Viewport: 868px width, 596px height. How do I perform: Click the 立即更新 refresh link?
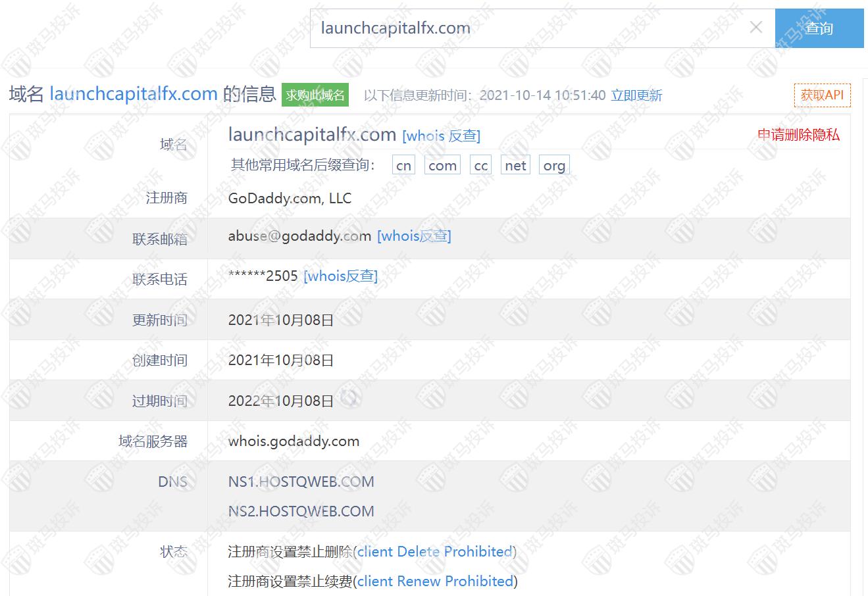point(636,95)
